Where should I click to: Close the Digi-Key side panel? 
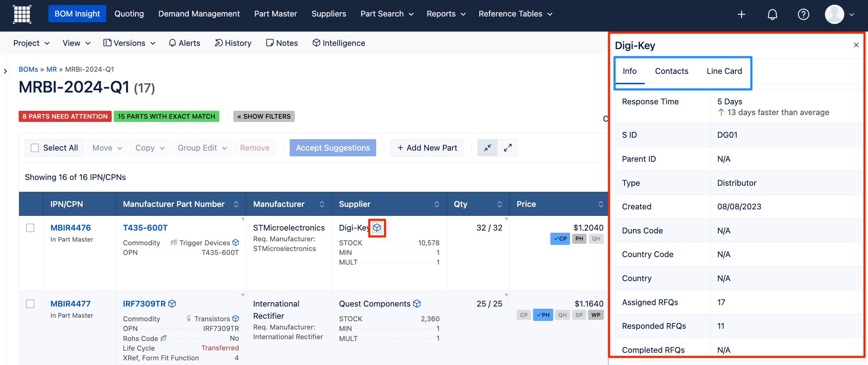pyautogui.click(x=856, y=45)
